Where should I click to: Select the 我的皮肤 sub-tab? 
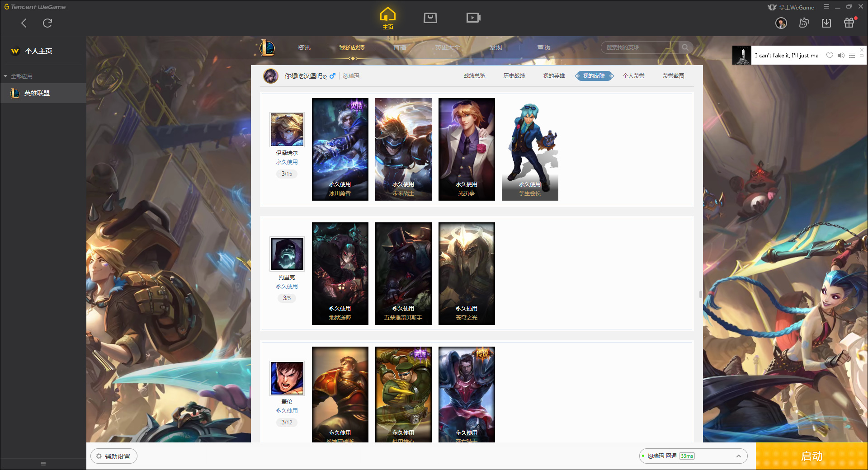pyautogui.click(x=594, y=76)
